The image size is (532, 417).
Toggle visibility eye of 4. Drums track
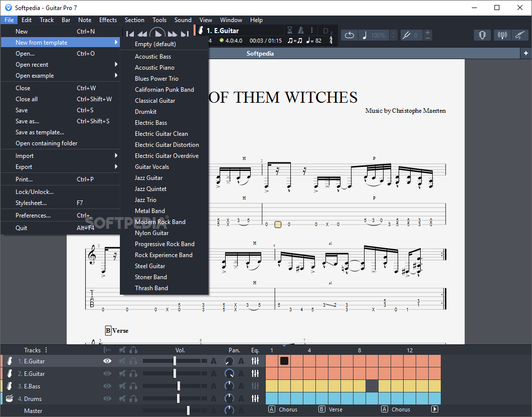click(107, 398)
